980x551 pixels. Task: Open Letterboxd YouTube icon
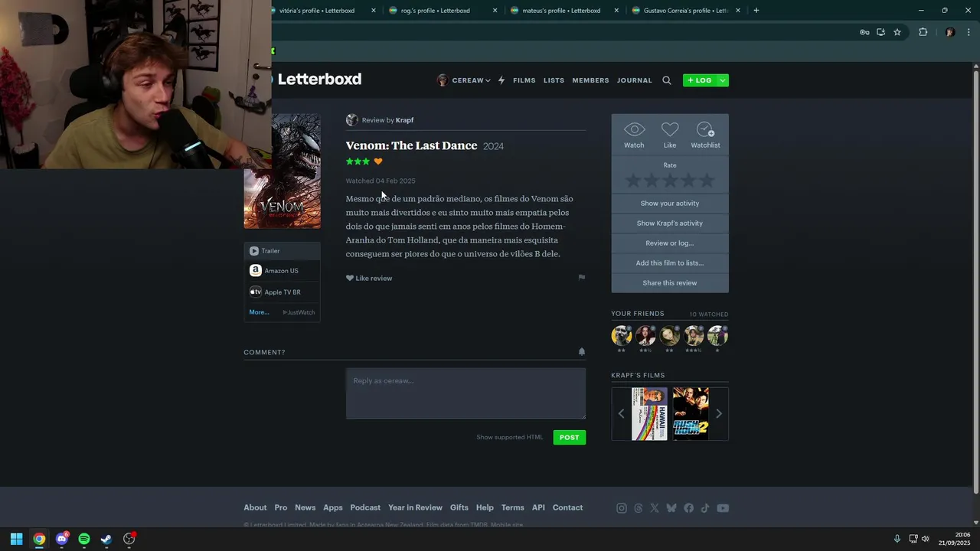[723, 508]
